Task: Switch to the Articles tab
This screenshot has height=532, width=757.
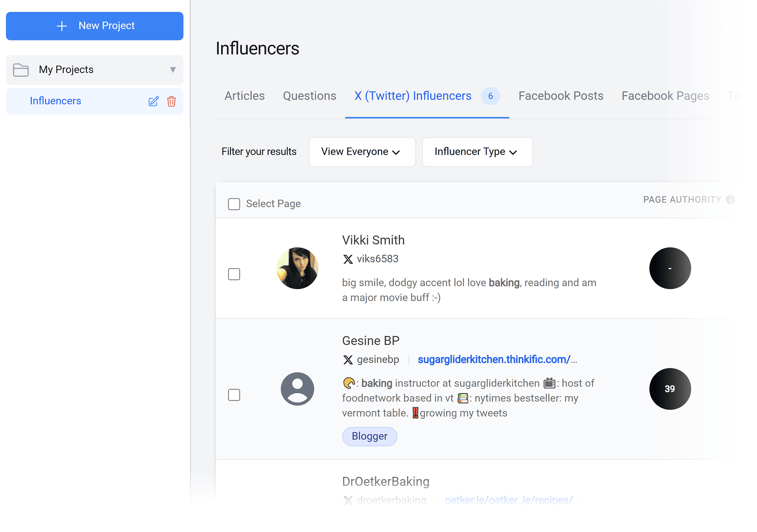Action: [x=244, y=96]
